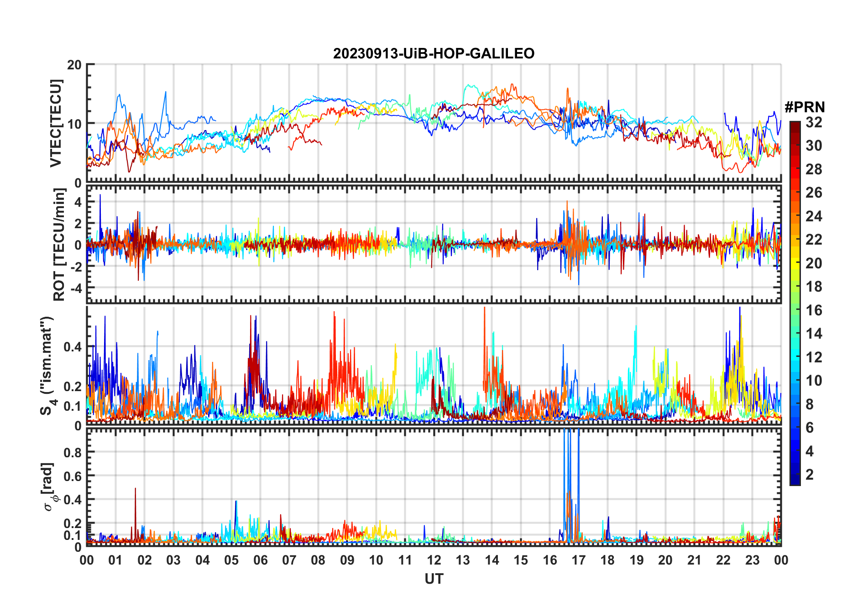868x607 pixels.
Task: Click the plot title 20230913-UiB-HOP-GALILEO
Action: [434, 54]
